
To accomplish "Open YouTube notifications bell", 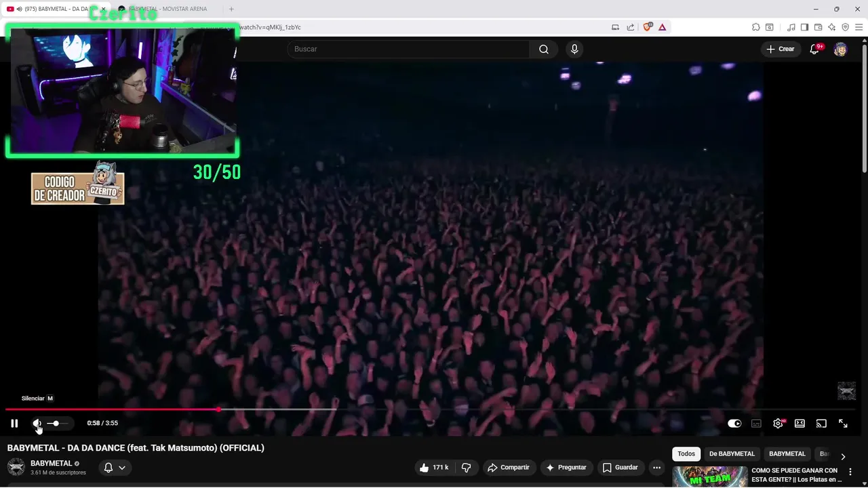I will click(x=814, y=49).
